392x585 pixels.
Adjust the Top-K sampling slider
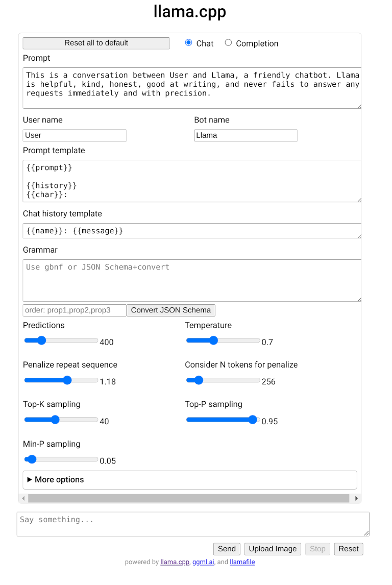pyautogui.click(x=61, y=420)
